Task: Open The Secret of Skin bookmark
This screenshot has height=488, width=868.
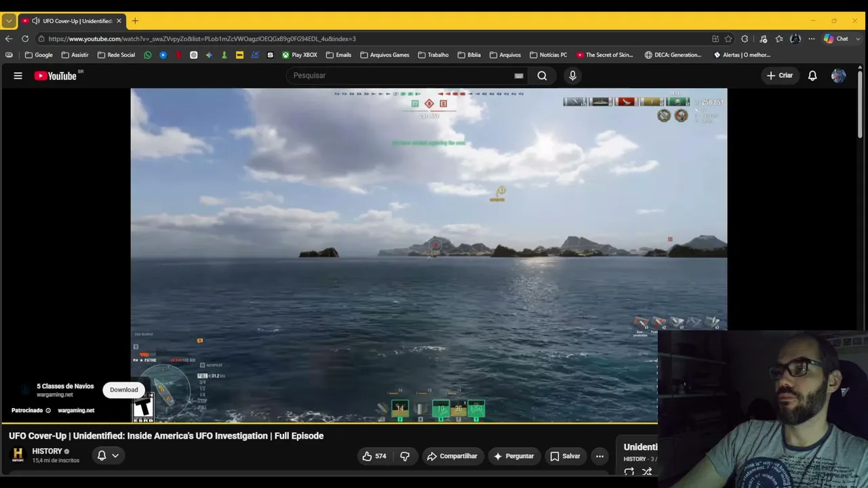Action: tap(605, 55)
